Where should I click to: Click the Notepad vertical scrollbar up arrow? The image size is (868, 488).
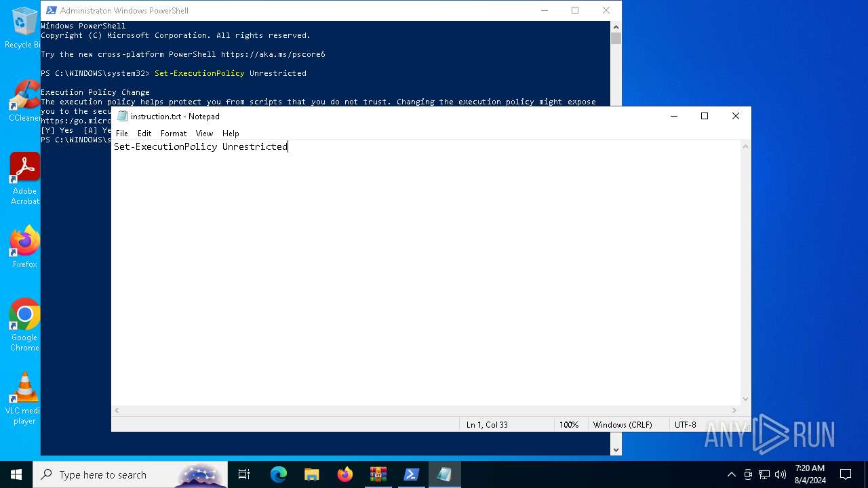(x=746, y=146)
